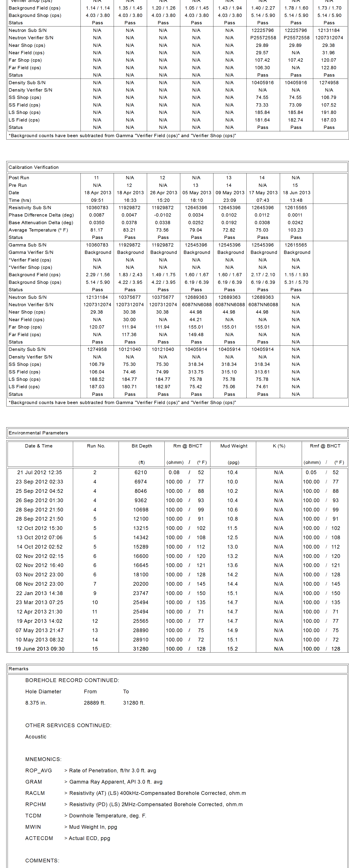
Task: Select the 'Average Temperature (º F)' row label
Action: point(38,230)
